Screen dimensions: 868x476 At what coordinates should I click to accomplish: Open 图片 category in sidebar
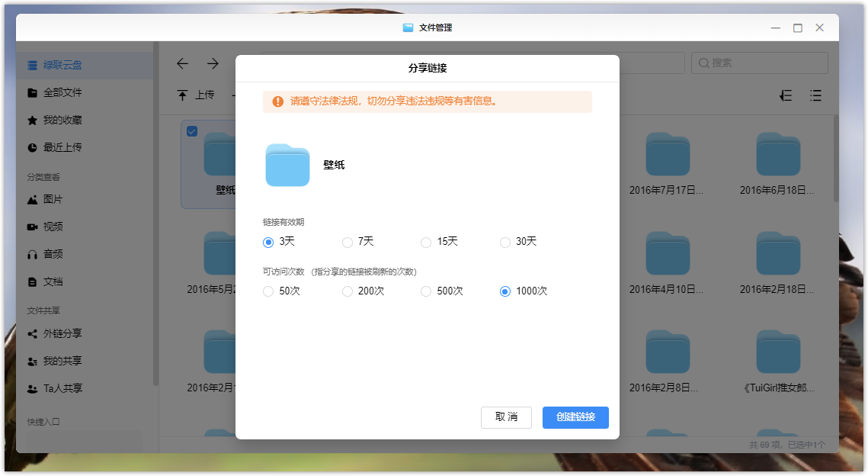(x=53, y=199)
